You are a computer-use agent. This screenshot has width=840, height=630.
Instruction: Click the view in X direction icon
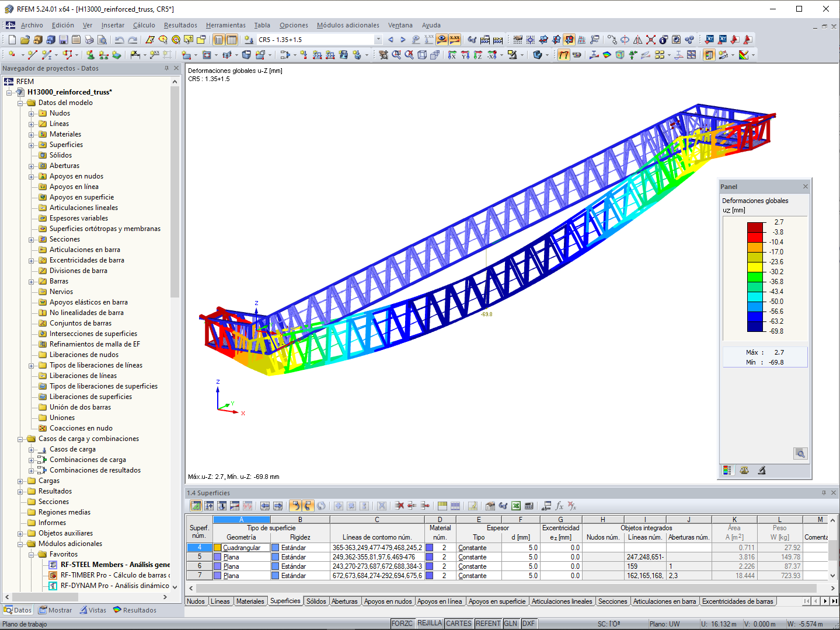point(452,55)
